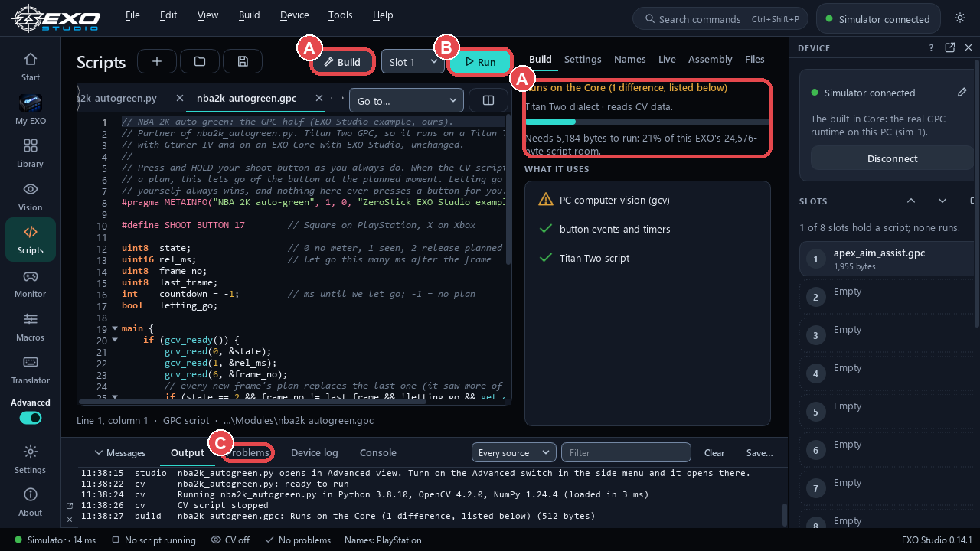Toggle the Advanced switch off
980x551 pixels.
coord(31,418)
